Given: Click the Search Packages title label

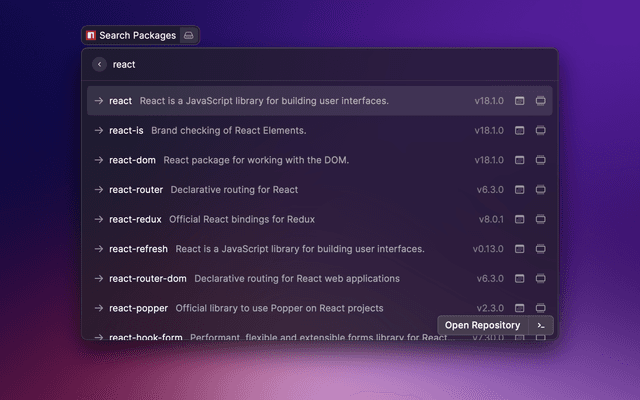Looking at the screenshot, I should click(x=137, y=36).
